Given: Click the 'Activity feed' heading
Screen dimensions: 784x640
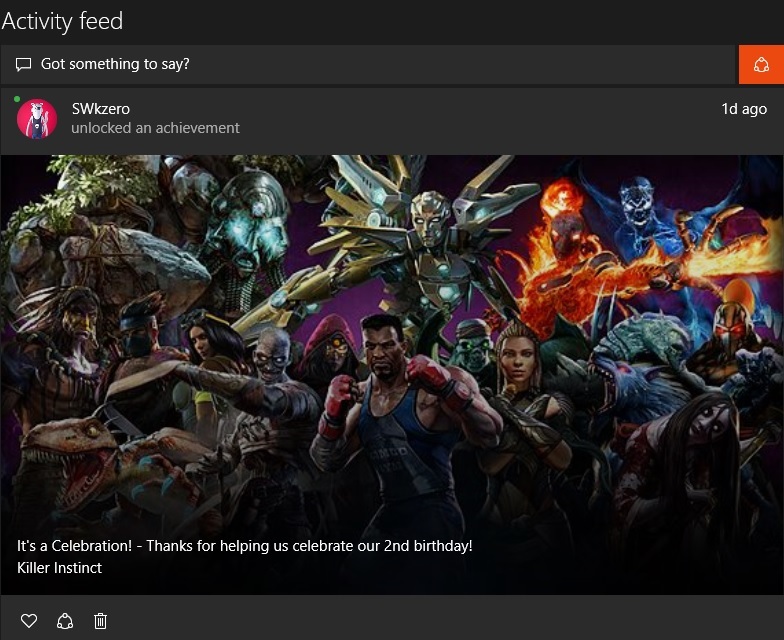Looking at the screenshot, I should (62, 21).
